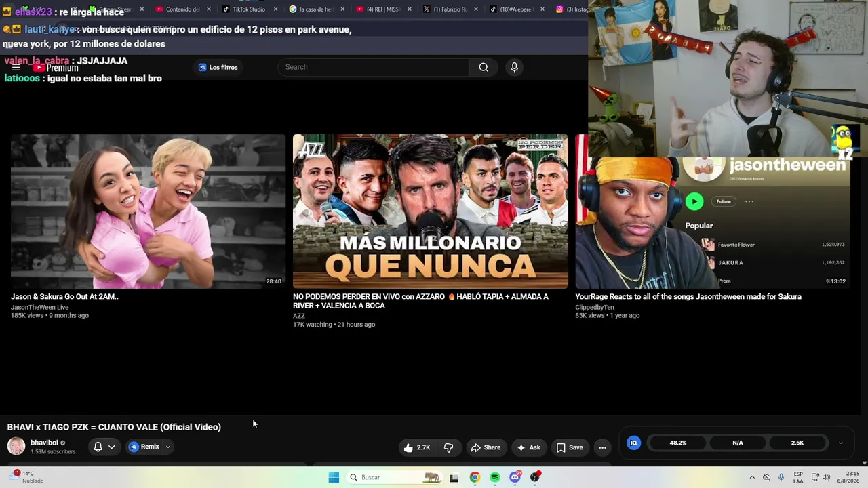
Task: Expand the stats bar chevron
Action: coord(841,443)
